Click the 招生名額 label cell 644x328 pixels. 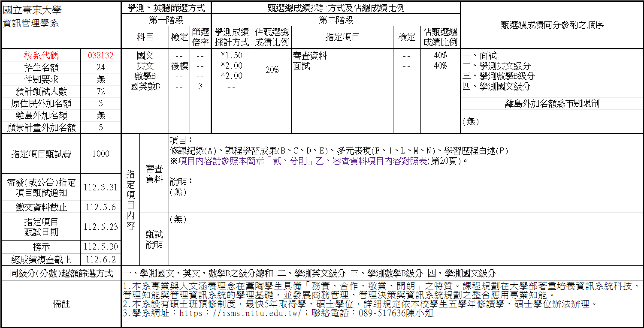pos(41,67)
